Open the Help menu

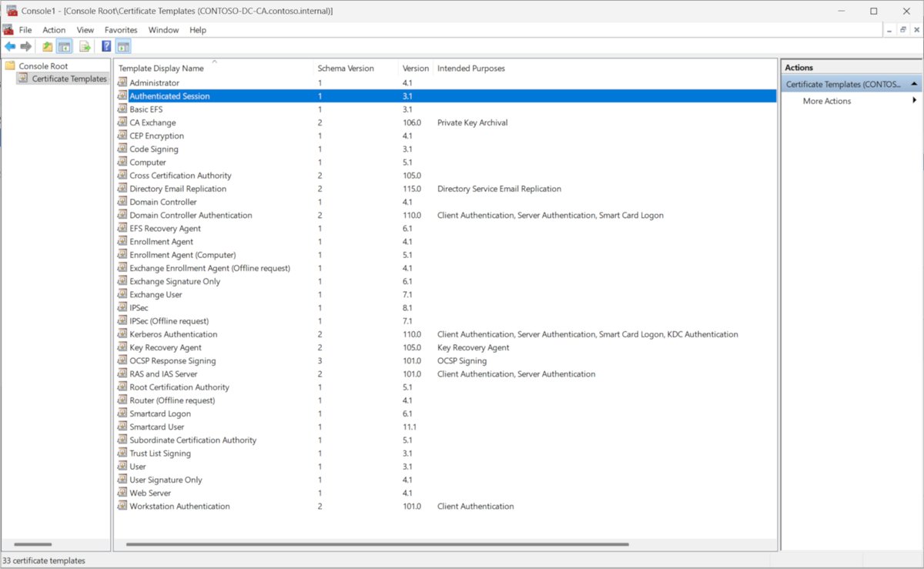click(x=198, y=30)
